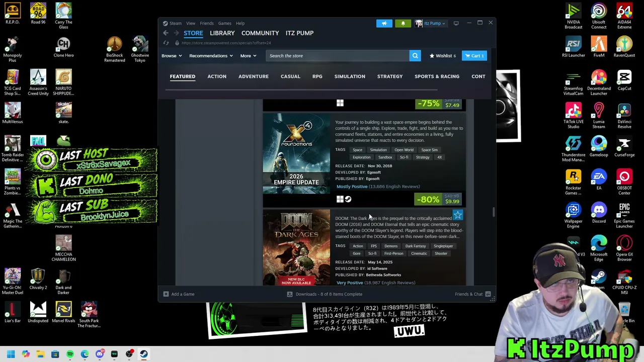
Task: Add DOOM The Dark Ages to wishlist
Action: pyautogui.click(x=458, y=215)
